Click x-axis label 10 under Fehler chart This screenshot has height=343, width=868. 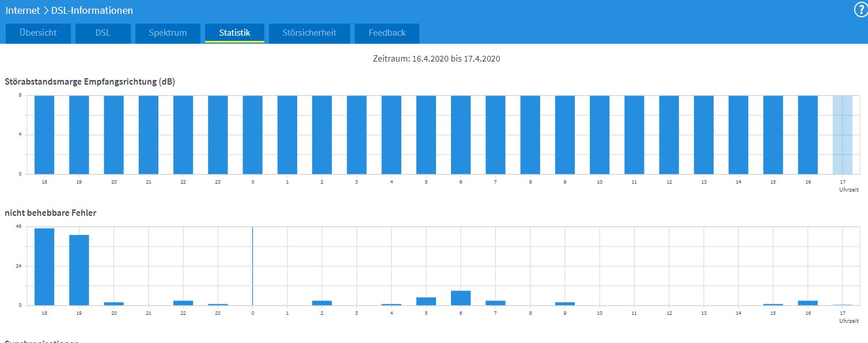point(600,313)
